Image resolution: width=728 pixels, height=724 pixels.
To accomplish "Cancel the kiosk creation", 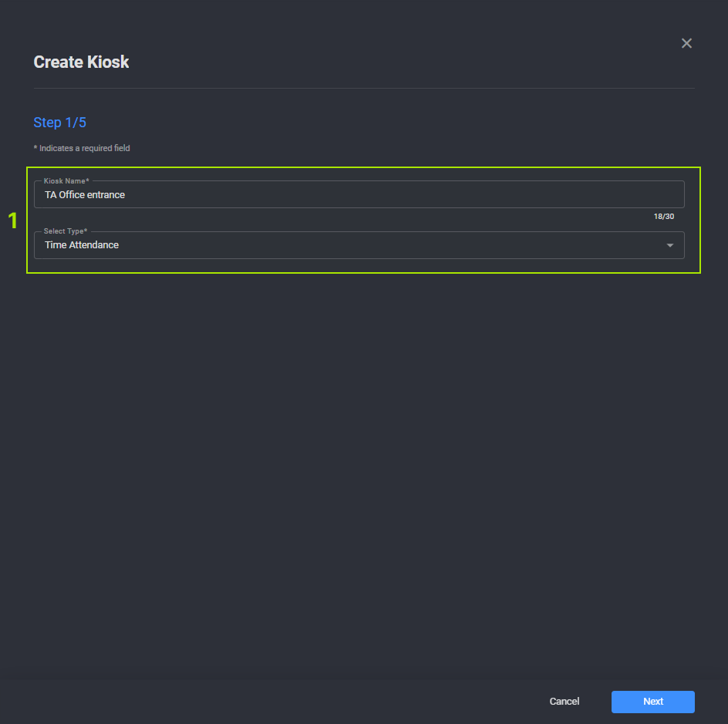I will coord(564,702).
